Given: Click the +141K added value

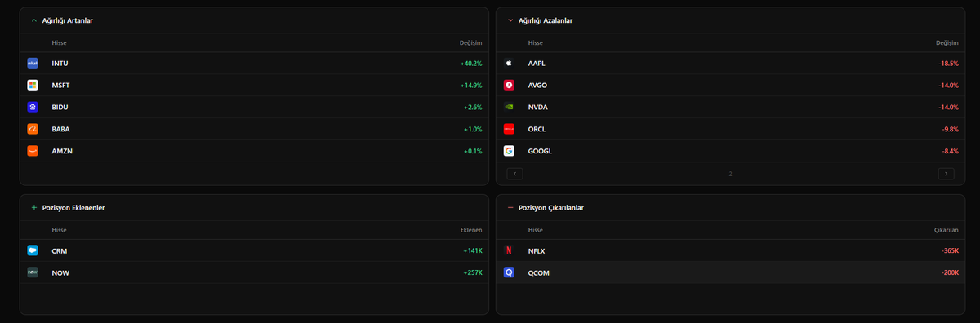Looking at the screenshot, I should click(x=473, y=250).
